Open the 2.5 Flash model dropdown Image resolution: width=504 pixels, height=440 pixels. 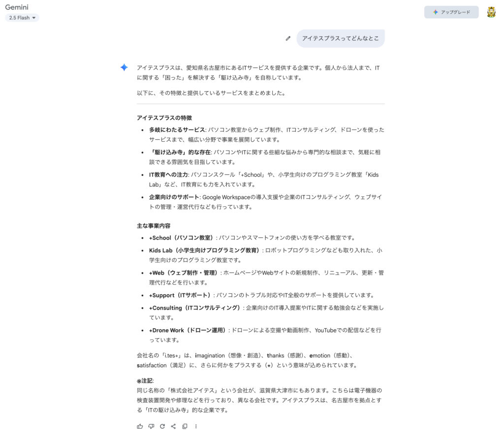tap(22, 18)
